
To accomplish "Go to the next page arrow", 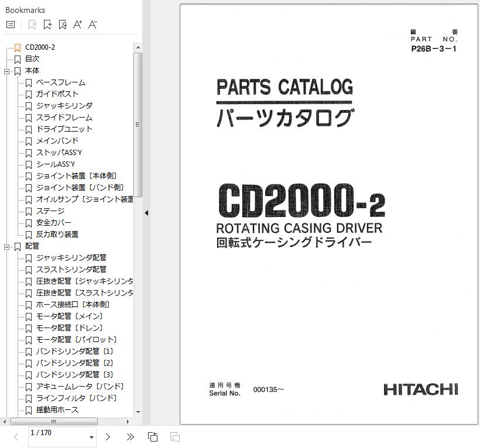I will click(108, 437).
